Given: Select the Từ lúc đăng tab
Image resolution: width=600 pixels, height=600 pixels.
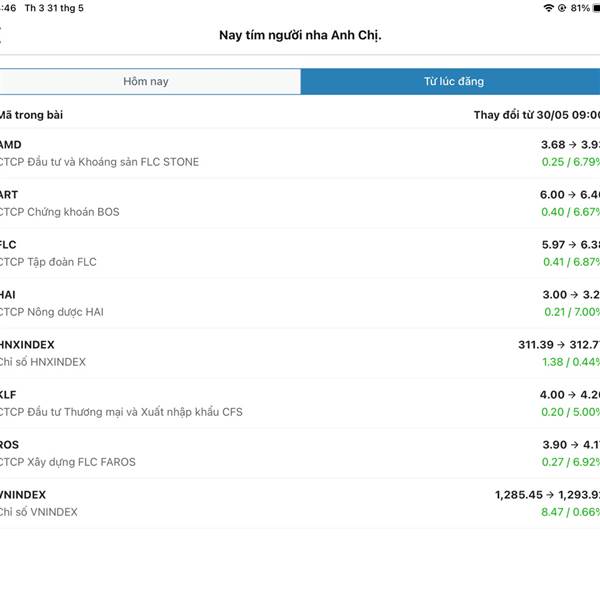Looking at the screenshot, I should pyautogui.click(x=450, y=82).
